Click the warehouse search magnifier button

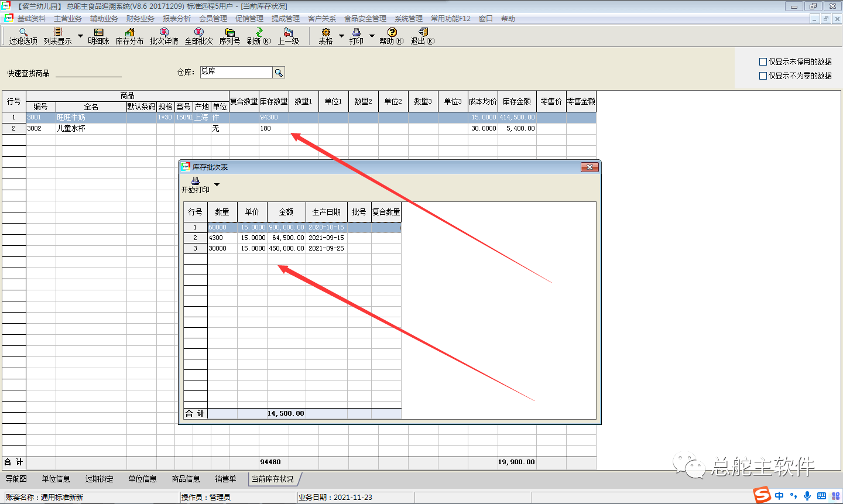click(x=279, y=73)
